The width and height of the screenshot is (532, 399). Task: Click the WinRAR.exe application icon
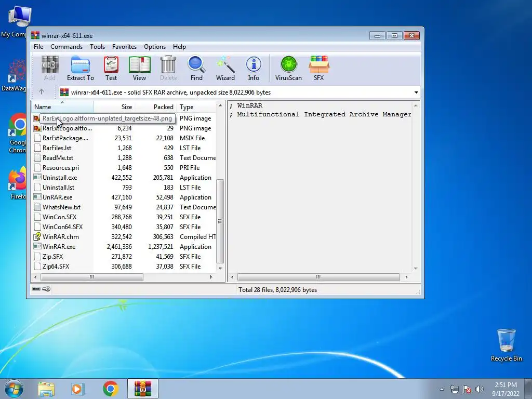pos(37,247)
